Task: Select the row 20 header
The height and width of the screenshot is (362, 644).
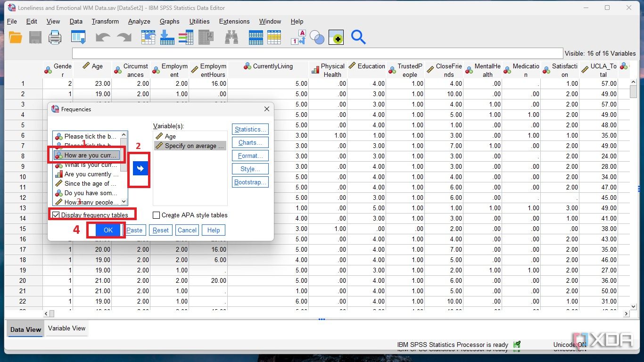Action: pyautogui.click(x=24, y=280)
